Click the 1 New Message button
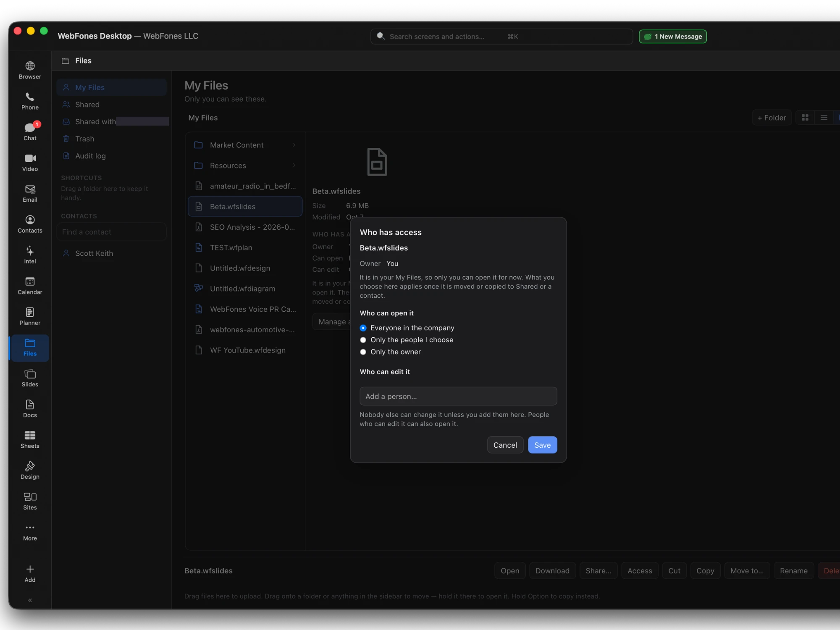Viewport: 840px width, 630px height. pyautogui.click(x=673, y=37)
